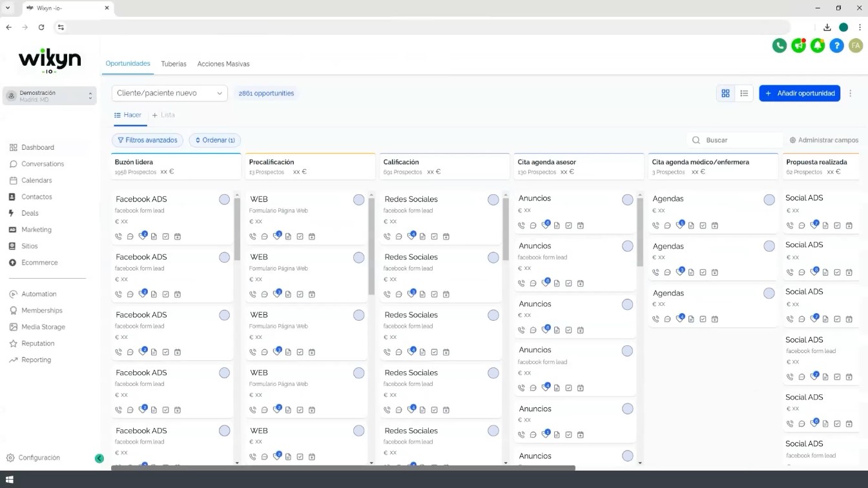Open the Cliente/paciente nuevo pipeline dropdown
This screenshot has width=868, height=488.
pos(170,93)
